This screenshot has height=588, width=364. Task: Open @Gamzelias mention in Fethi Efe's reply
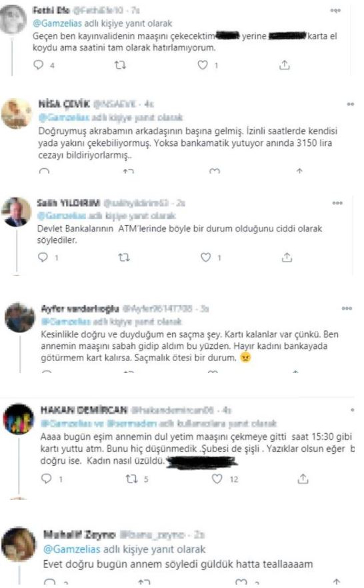pyautogui.click(x=57, y=23)
